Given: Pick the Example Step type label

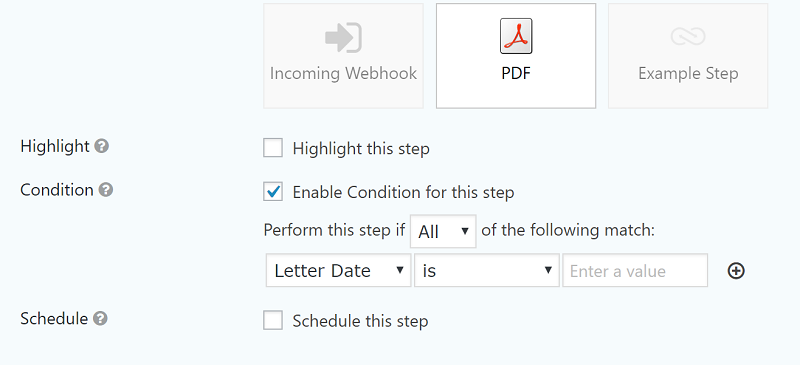Looking at the screenshot, I should pyautogui.click(x=688, y=74).
